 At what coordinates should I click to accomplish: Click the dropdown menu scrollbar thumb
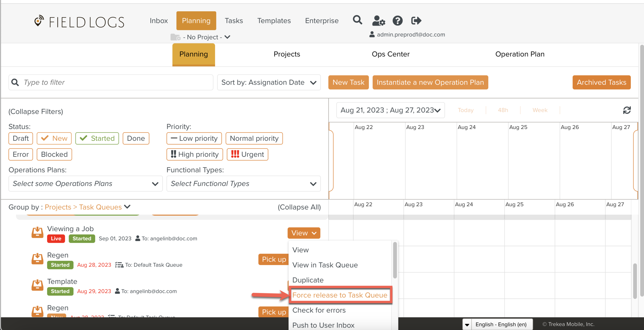(395, 260)
